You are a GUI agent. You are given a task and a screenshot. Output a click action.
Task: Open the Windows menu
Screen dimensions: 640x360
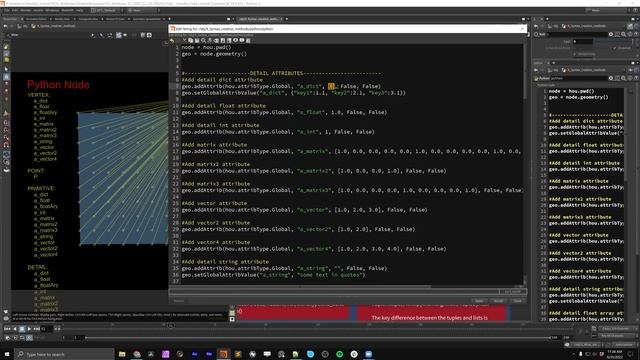52,10
